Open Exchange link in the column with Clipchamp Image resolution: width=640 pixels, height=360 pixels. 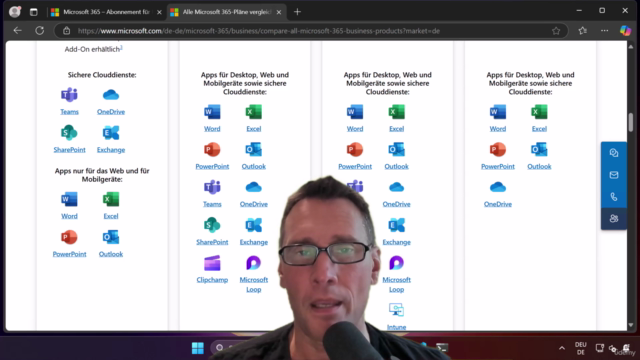(x=253, y=242)
